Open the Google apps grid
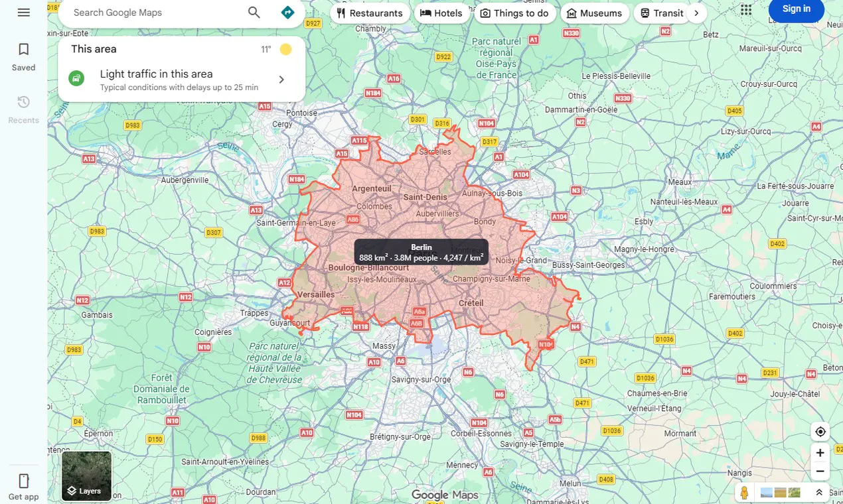Viewport: 843px width, 504px height. click(746, 9)
